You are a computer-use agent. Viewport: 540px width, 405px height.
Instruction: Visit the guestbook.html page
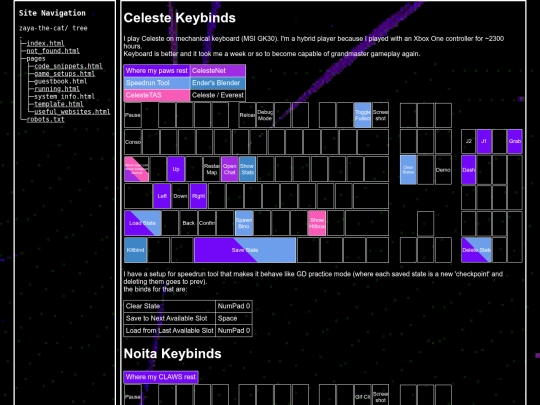tap(61, 81)
